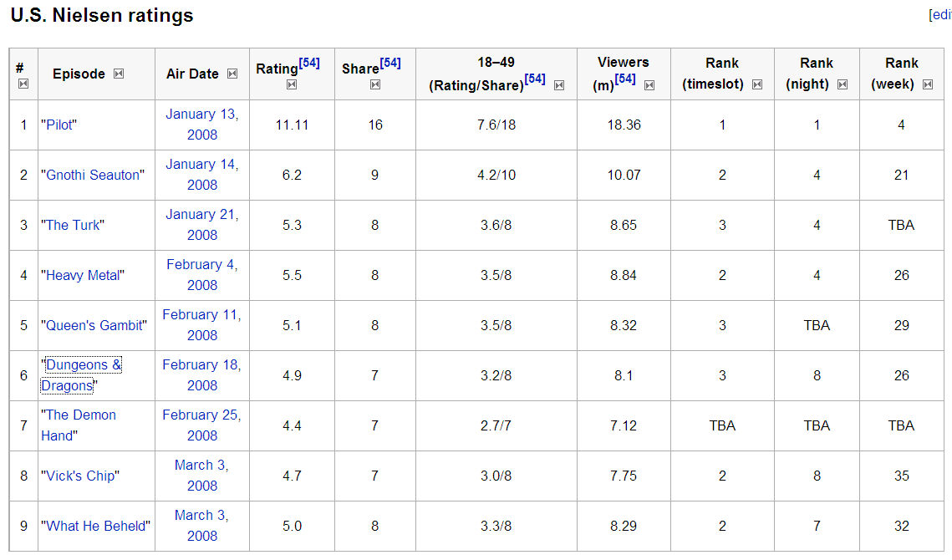Select the 8.65 viewers cell

624,226
